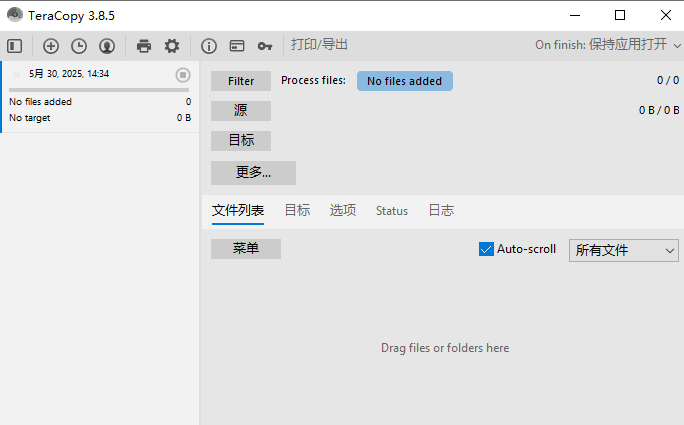
Task: Click the info circle icon
Action: pyautogui.click(x=209, y=46)
